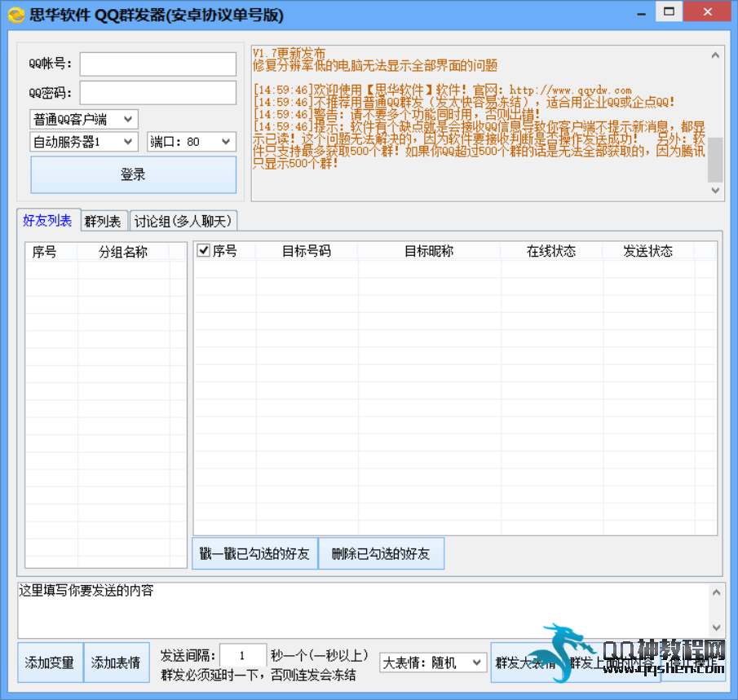Expand the 自动服务器1 server dropdown
This screenshot has width=738, height=700.
84,142
